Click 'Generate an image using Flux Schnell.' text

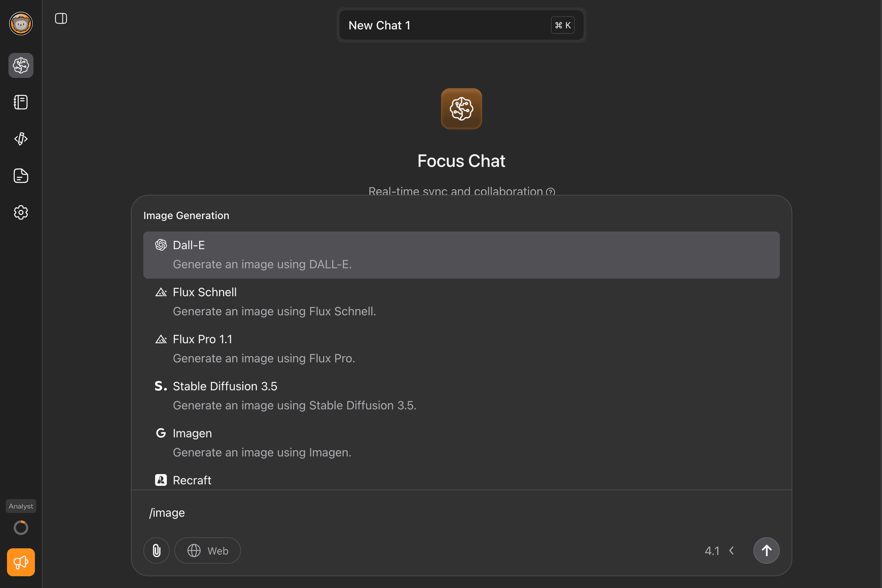pyautogui.click(x=275, y=311)
